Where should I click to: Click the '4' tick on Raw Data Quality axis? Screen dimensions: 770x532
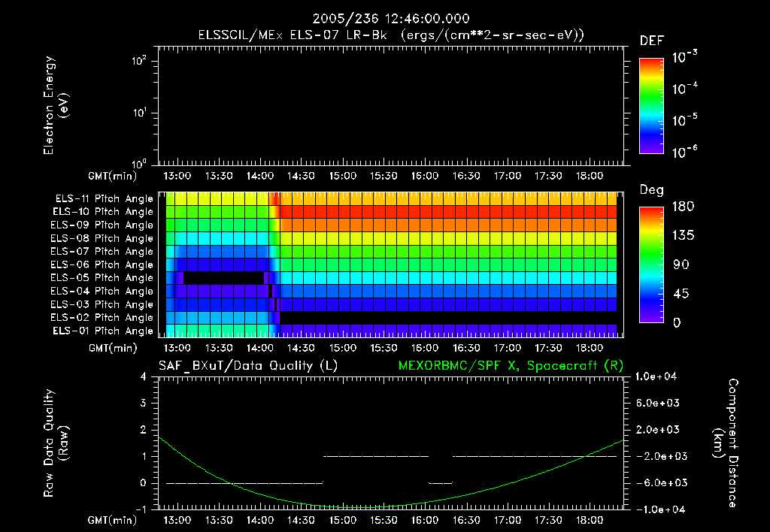tap(144, 376)
